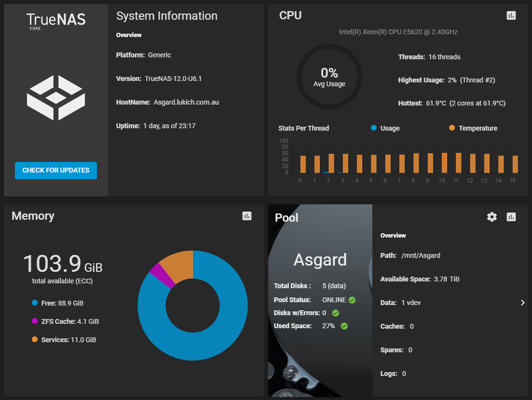Click the thread 10 temperature bar
The width and height of the screenshot is (532, 400).
445,163
